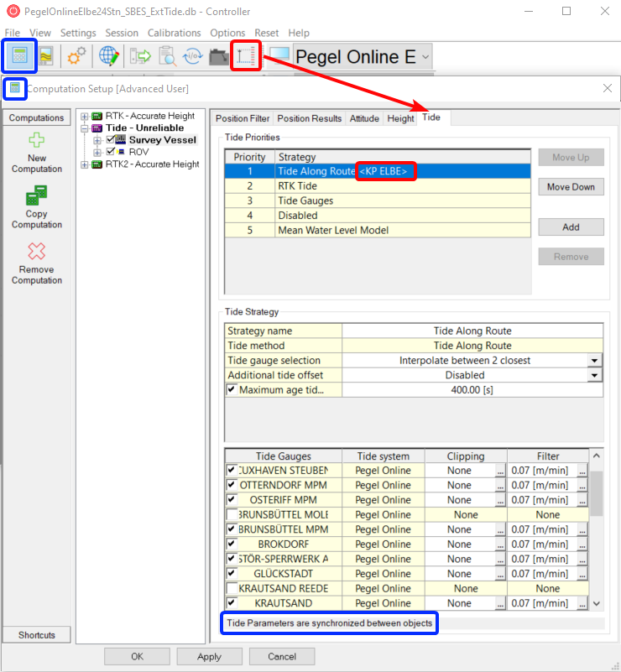Open the Additional tide offset dropdown
This screenshot has width=621, height=672.
(x=594, y=375)
